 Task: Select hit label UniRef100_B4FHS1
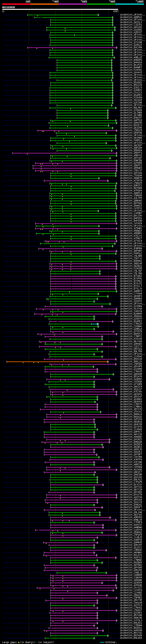coord(131,218)
